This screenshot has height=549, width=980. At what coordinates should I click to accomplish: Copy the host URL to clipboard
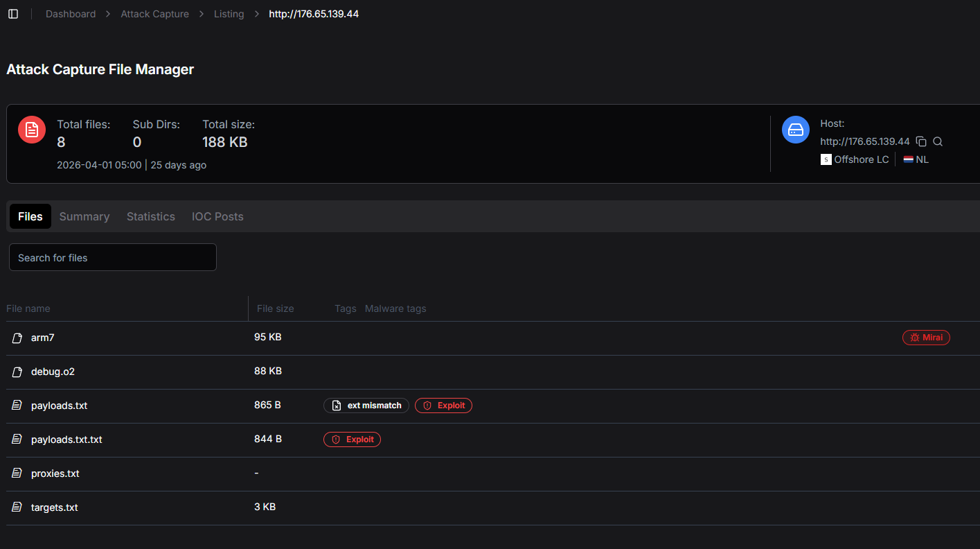click(921, 141)
